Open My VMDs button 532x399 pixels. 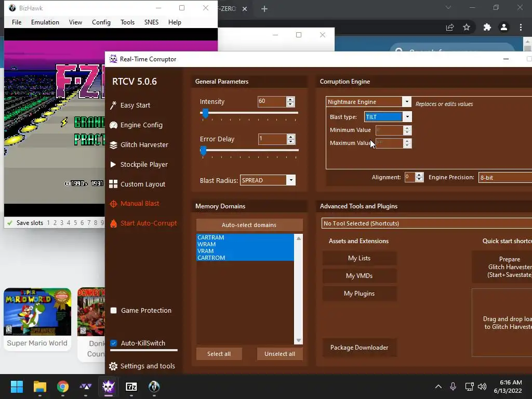360,276
